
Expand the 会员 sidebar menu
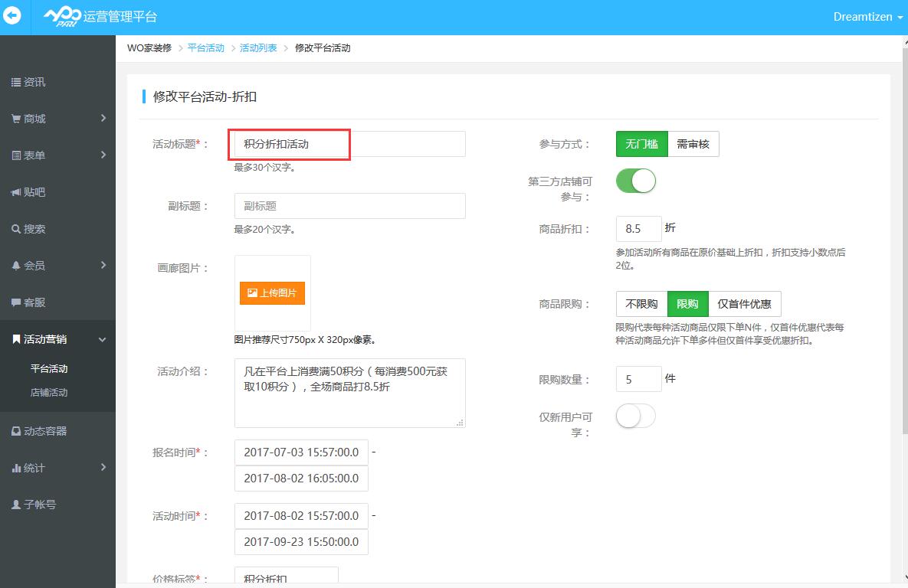click(31, 266)
